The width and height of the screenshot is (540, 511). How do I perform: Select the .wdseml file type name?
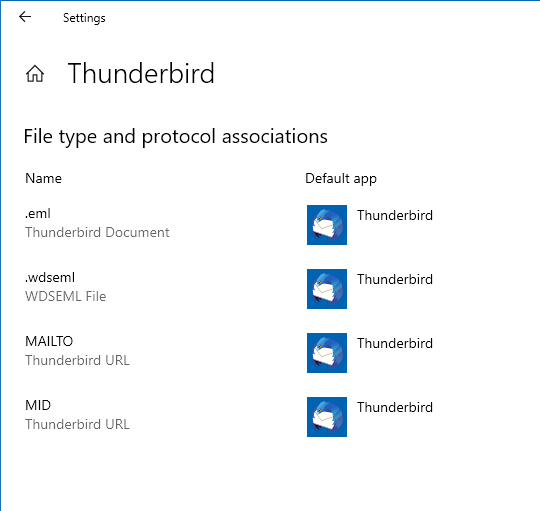pos(50,278)
